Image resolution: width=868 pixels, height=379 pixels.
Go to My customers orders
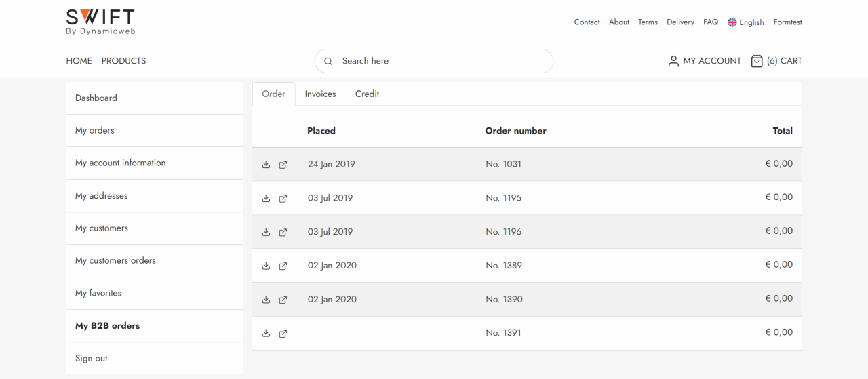(115, 261)
